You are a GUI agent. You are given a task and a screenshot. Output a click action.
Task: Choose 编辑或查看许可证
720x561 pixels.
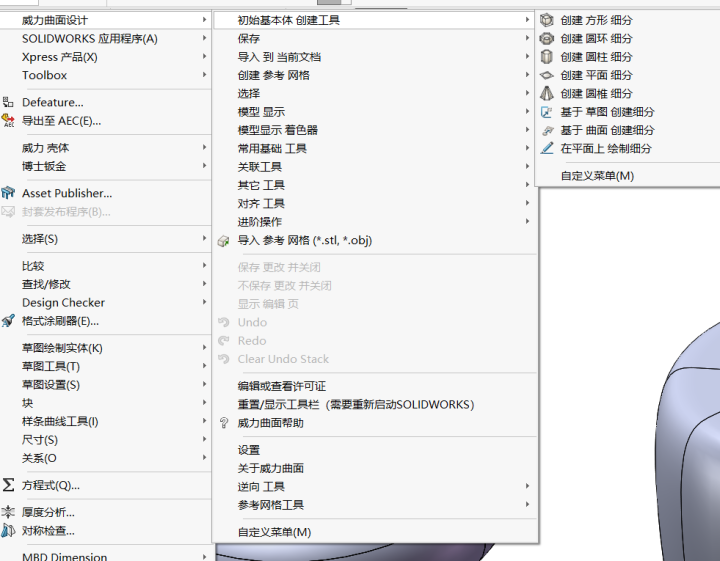point(375,386)
